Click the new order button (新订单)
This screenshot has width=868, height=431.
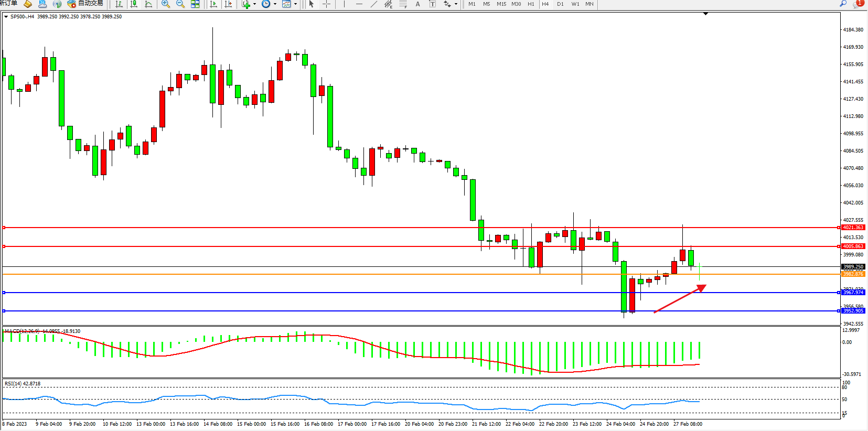click(x=8, y=4)
